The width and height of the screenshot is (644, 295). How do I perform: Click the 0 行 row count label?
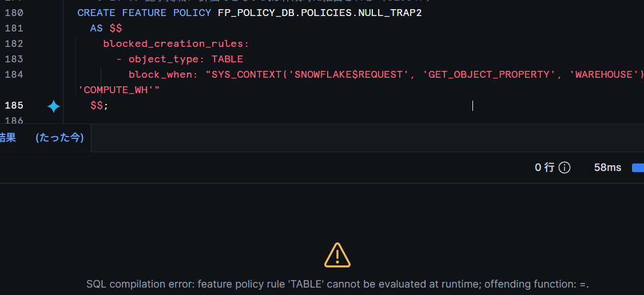[x=544, y=168]
